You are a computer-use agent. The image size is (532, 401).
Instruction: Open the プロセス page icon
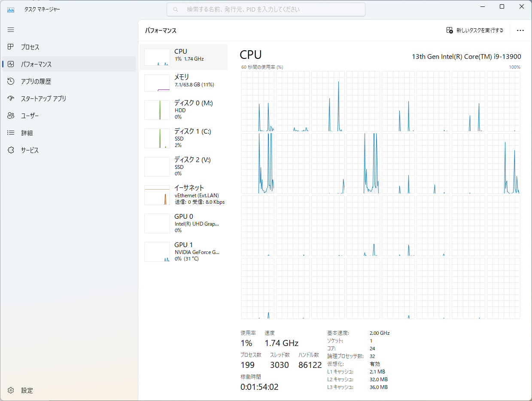[x=11, y=47]
